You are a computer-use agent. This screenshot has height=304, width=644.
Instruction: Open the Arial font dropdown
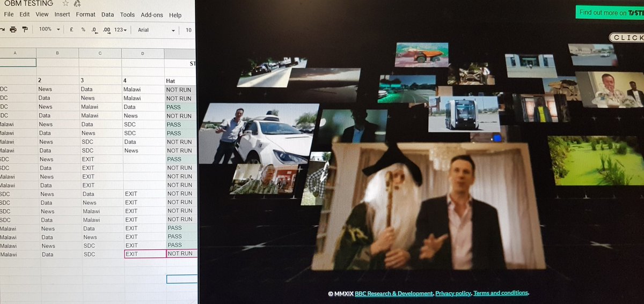[156, 31]
